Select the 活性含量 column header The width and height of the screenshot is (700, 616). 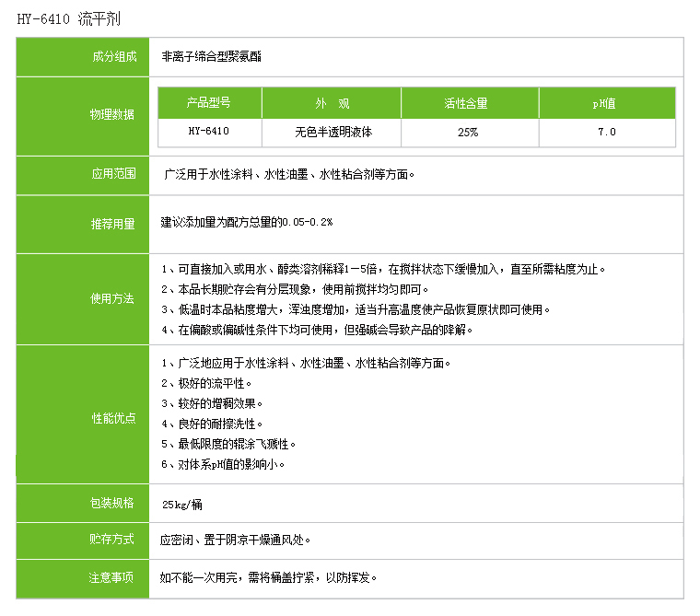click(x=466, y=103)
